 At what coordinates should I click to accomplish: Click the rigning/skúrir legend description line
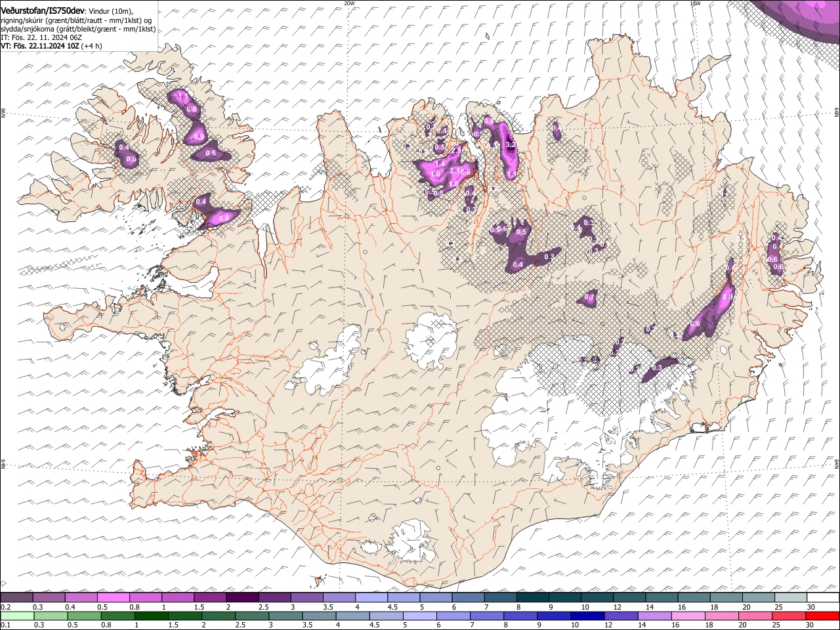76,20
